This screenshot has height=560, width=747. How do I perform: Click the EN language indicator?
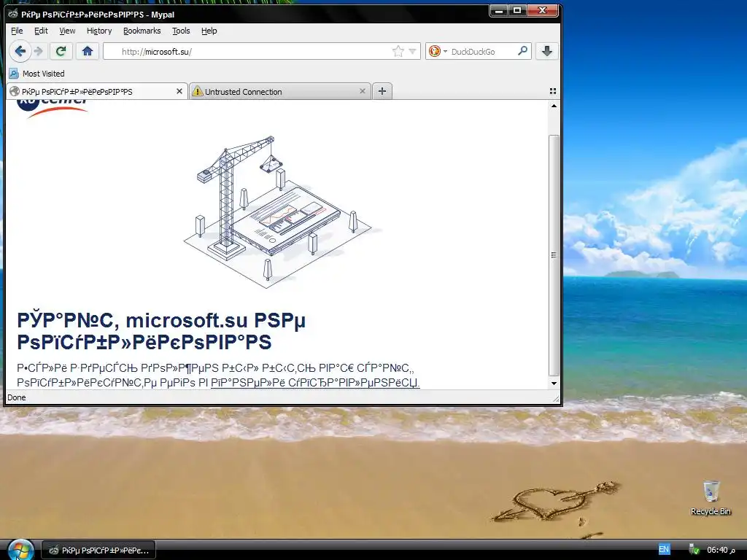[664, 550]
